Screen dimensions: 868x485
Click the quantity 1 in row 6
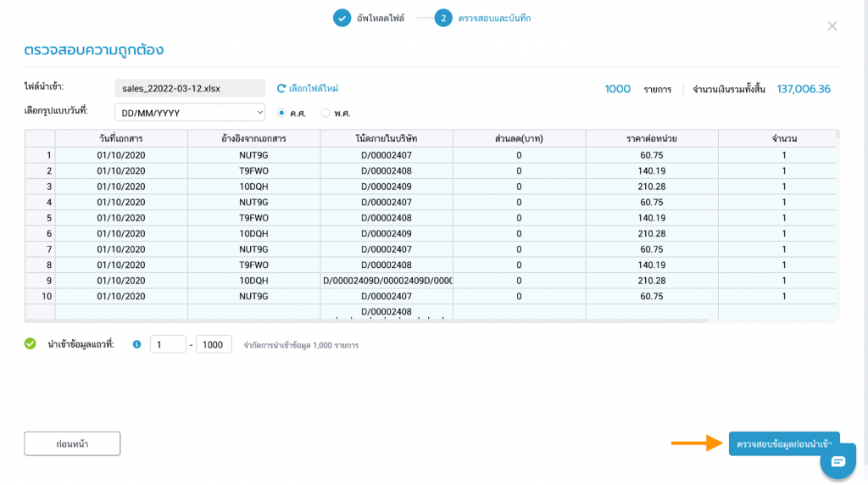coord(784,234)
